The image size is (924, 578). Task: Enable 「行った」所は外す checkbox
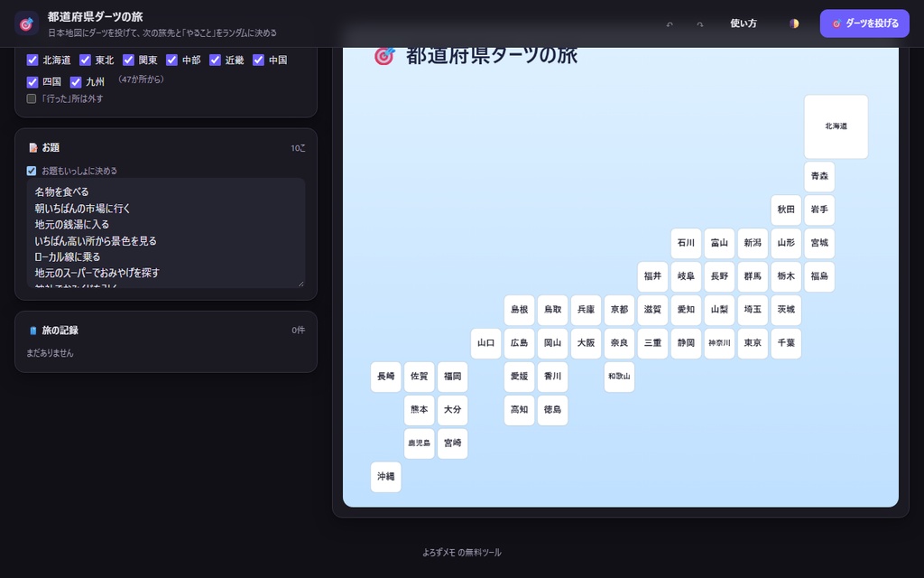[32, 98]
